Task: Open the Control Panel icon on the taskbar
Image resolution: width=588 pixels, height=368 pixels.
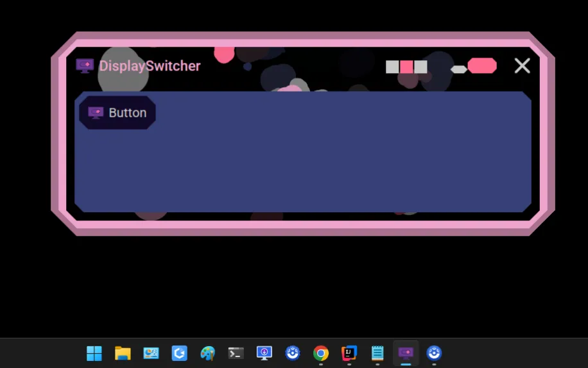Action: [x=151, y=353]
